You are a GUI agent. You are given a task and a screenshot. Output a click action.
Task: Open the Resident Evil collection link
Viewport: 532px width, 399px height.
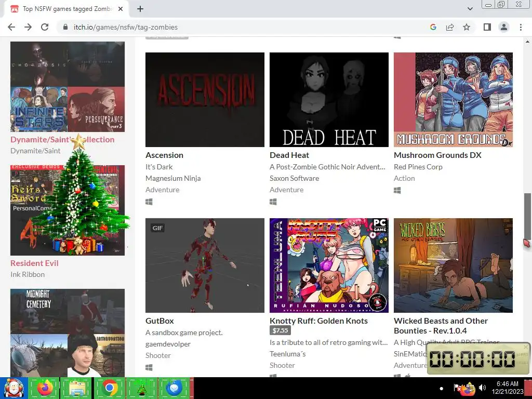(34, 263)
